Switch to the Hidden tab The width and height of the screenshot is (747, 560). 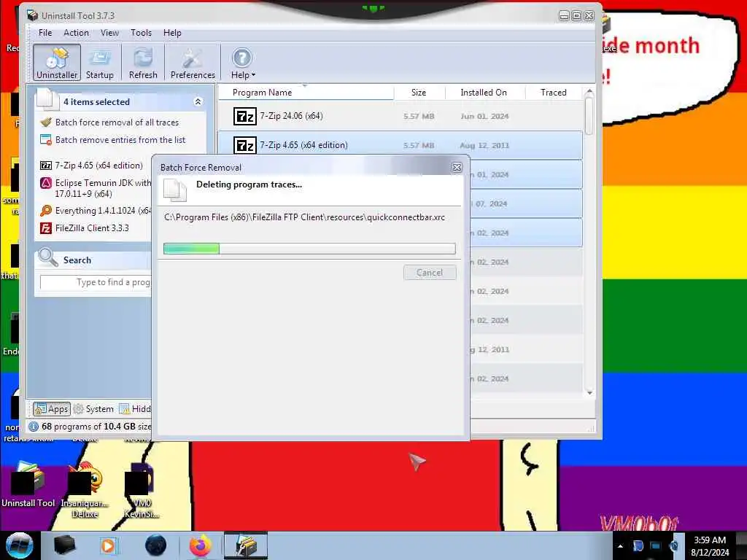click(x=135, y=409)
